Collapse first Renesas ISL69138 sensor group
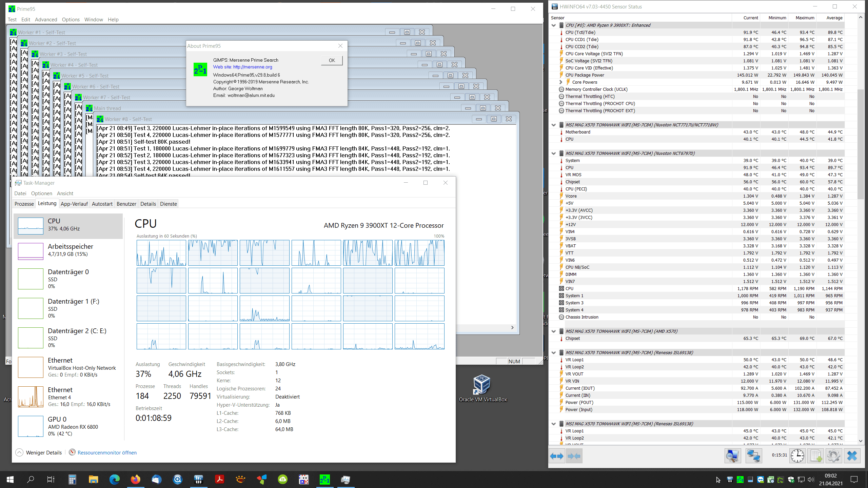Viewport: 868px width, 488px height. (x=554, y=352)
